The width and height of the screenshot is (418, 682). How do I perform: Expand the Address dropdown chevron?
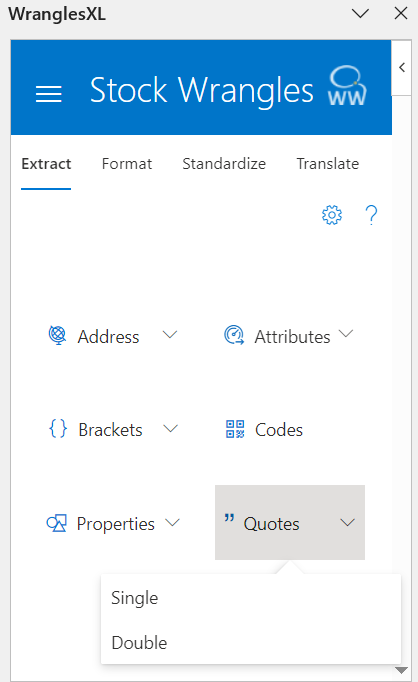click(x=170, y=335)
